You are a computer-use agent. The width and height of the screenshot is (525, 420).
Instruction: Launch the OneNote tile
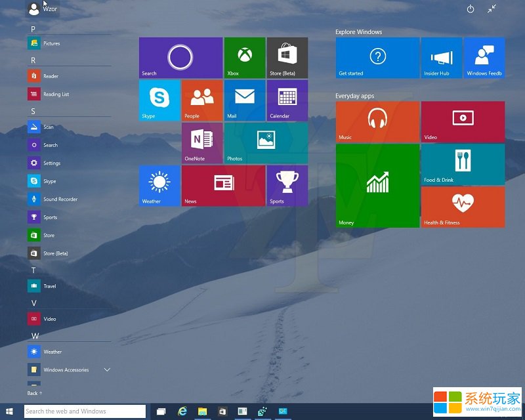[202, 143]
